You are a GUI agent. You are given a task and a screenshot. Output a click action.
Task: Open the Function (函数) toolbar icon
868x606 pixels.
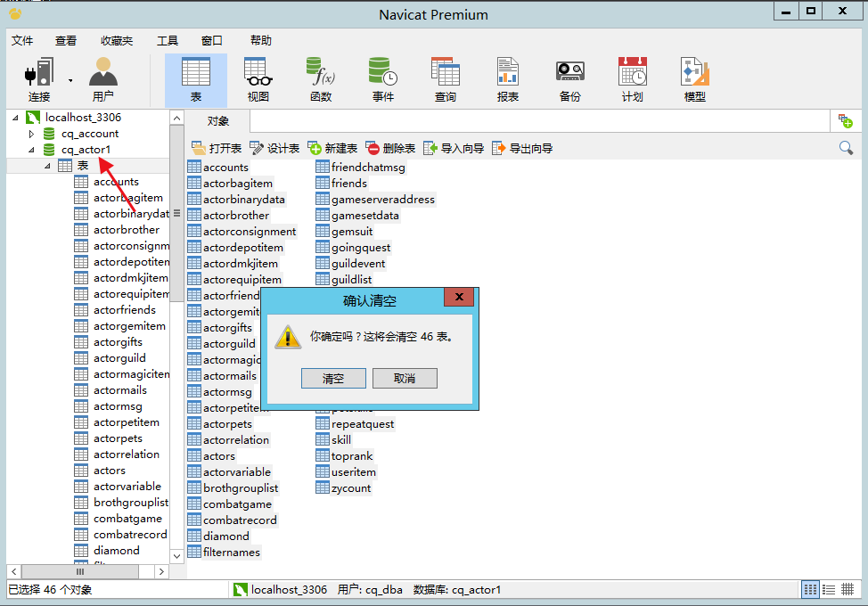pyautogui.click(x=320, y=79)
